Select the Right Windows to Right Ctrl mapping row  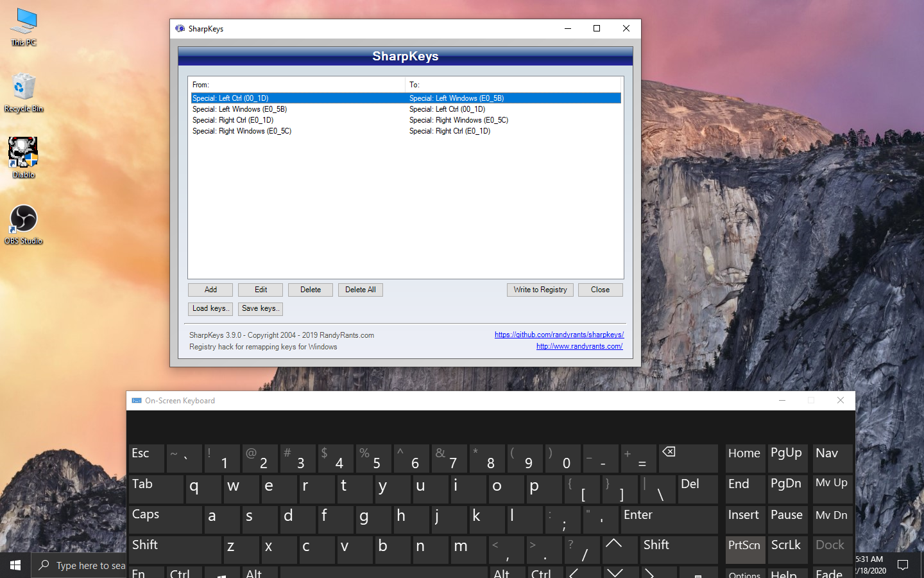click(x=406, y=131)
